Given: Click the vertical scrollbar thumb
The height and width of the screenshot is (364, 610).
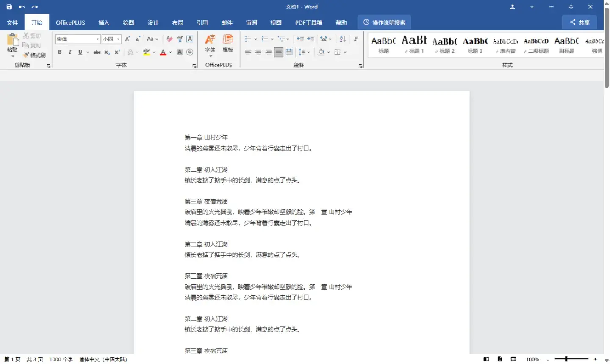Looking at the screenshot, I should point(607,47).
